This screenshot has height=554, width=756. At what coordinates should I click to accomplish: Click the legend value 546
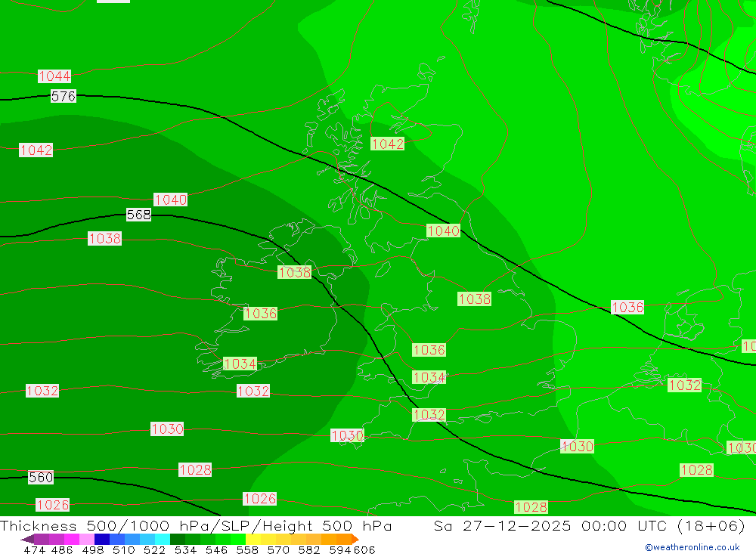[x=216, y=550]
